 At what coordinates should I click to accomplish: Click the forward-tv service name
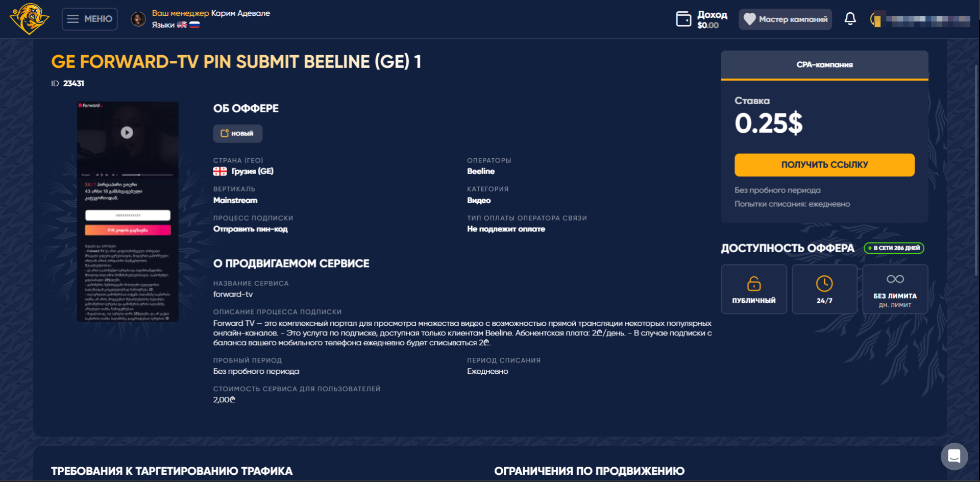233,295
